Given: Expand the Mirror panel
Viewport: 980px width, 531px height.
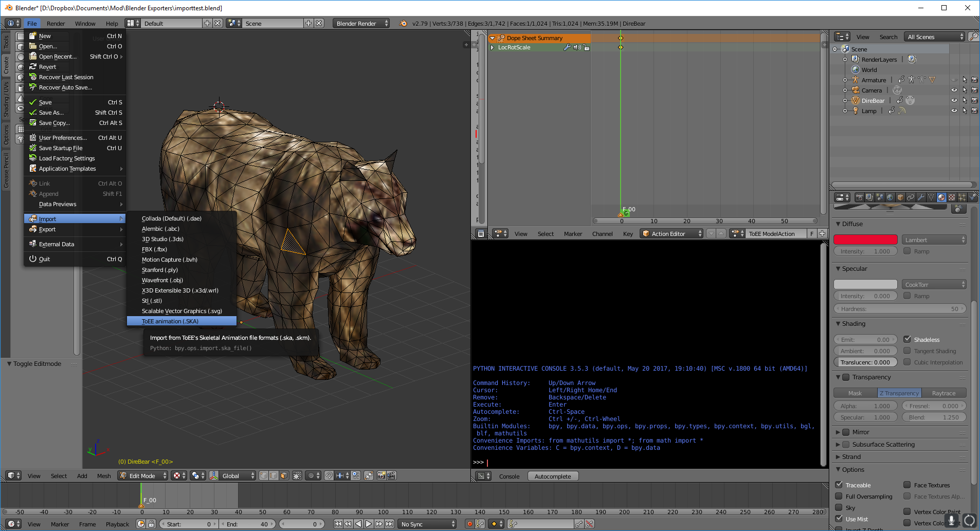Looking at the screenshot, I should pos(838,432).
